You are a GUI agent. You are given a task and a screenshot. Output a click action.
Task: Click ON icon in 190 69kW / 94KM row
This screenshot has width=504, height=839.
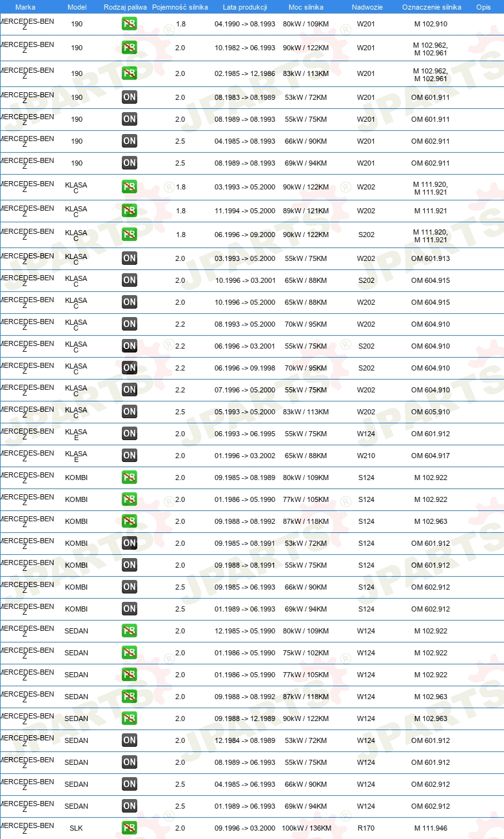(130, 164)
